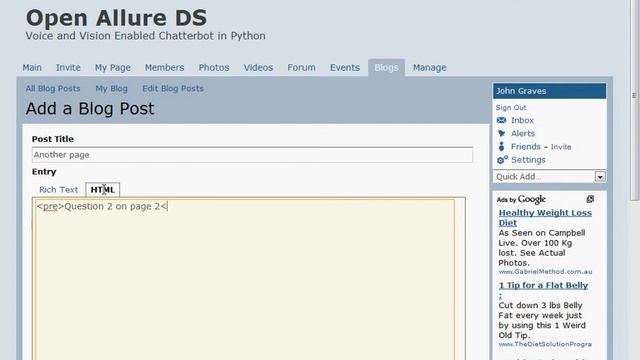This screenshot has height=360, width=640.
Task: Click the Edit Blog Posts link
Action: 173,89
